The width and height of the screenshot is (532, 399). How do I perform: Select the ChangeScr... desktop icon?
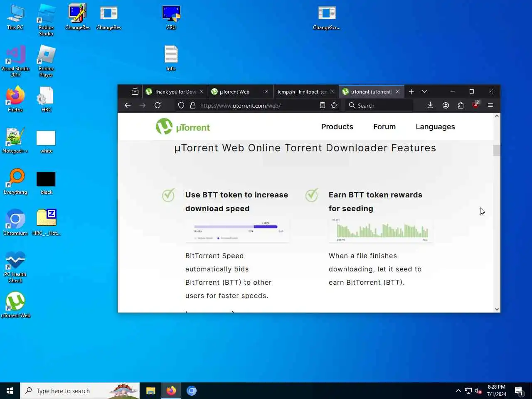point(327,17)
